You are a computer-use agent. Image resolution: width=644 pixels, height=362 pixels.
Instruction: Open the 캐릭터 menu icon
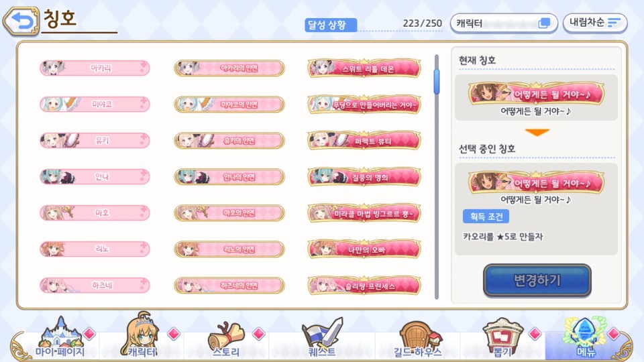[142, 336]
